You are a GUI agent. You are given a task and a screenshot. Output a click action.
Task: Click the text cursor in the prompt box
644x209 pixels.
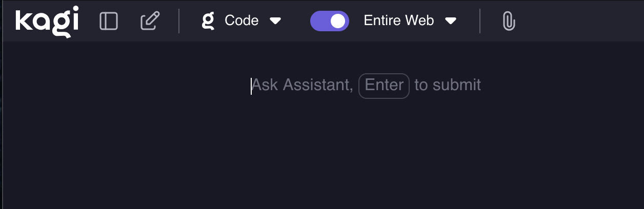[x=251, y=86]
